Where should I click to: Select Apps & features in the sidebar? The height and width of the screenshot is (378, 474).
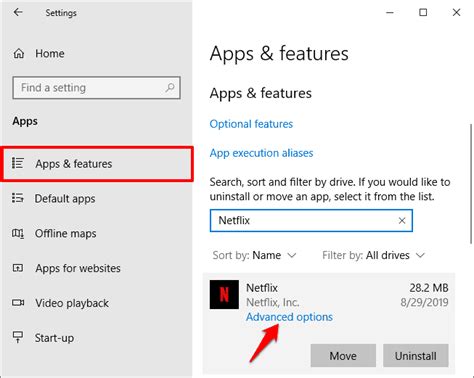pos(97,164)
